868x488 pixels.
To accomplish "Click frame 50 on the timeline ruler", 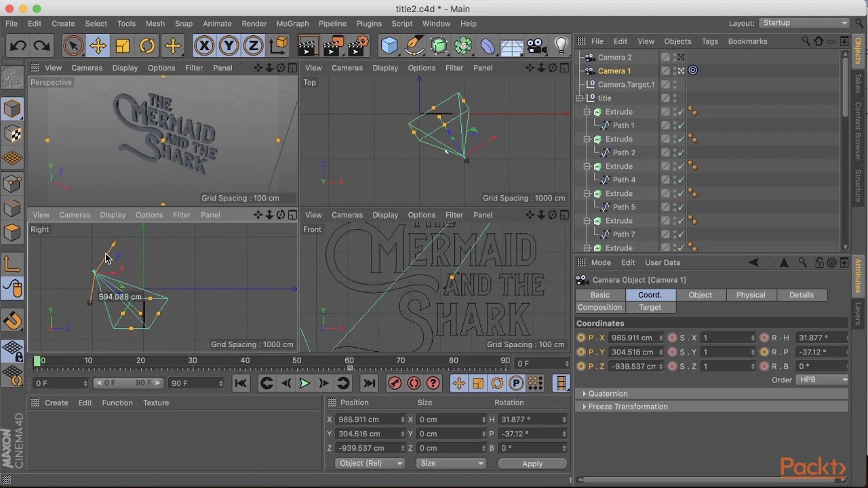I will click(297, 362).
